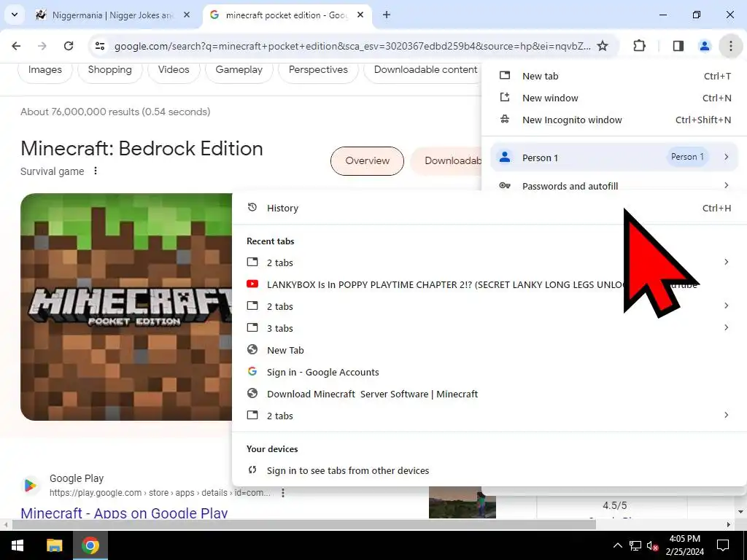Click the address bar URL field
The width and height of the screenshot is (747, 560).
(x=352, y=46)
